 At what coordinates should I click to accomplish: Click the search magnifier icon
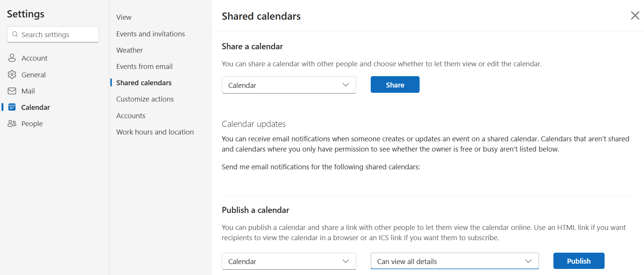click(x=15, y=34)
